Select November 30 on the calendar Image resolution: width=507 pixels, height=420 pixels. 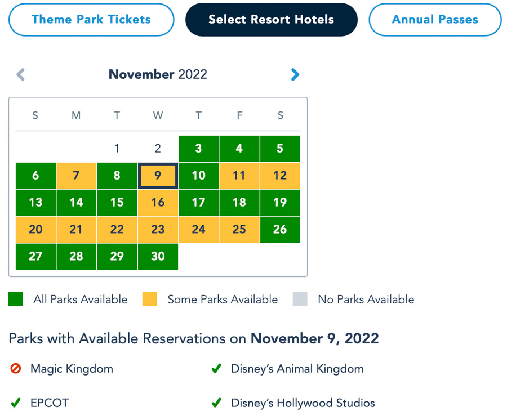point(158,257)
